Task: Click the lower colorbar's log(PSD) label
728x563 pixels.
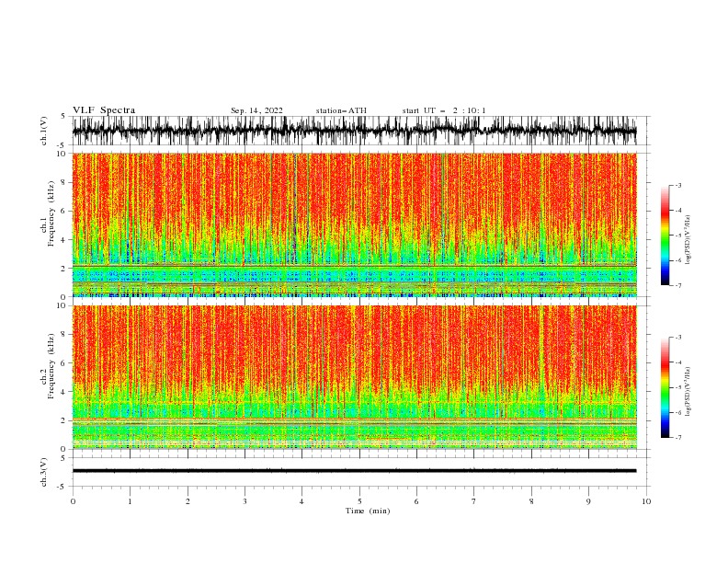Action: pyautogui.click(x=688, y=392)
